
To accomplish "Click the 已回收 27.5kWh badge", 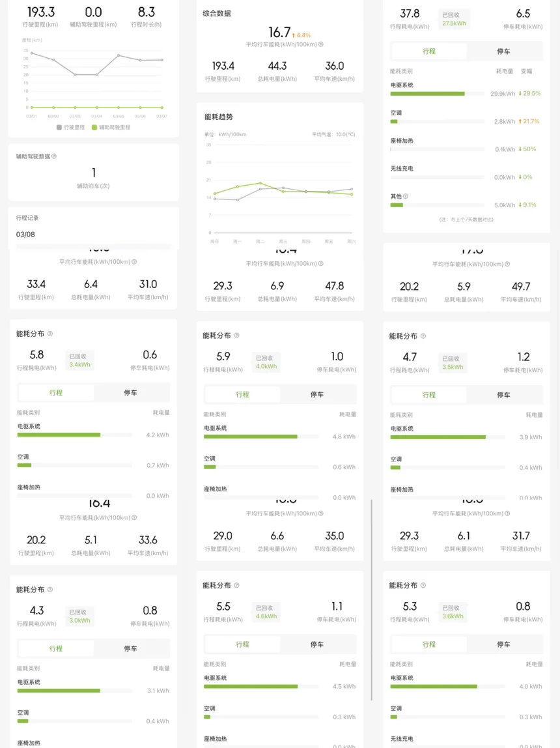I will [454, 19].
